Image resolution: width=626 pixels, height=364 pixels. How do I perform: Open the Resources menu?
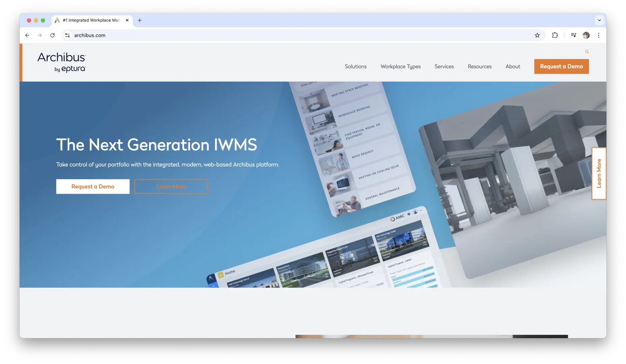coord(479,66)
